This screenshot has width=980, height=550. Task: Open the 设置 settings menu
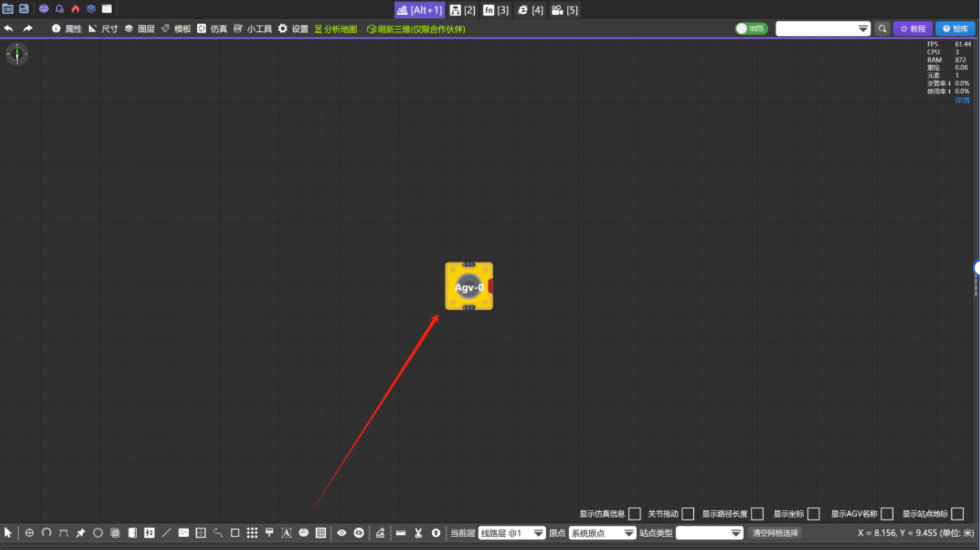pos(293,29)
